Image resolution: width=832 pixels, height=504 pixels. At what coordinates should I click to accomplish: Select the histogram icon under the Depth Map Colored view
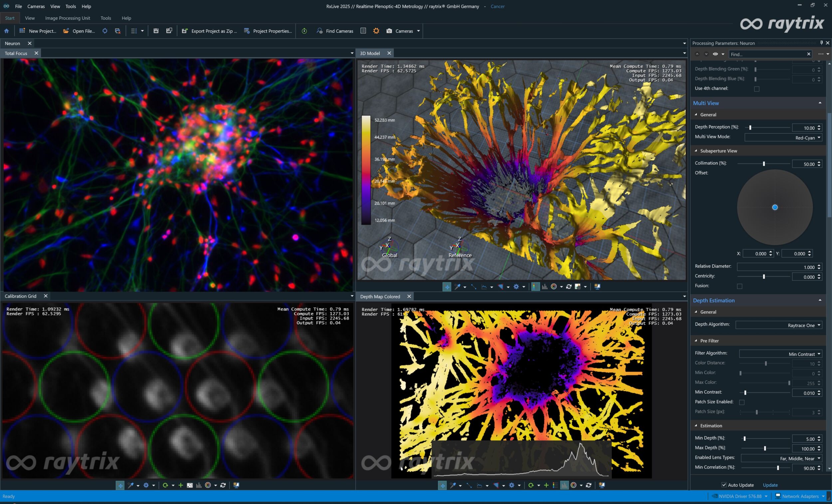tap(564, 485)
